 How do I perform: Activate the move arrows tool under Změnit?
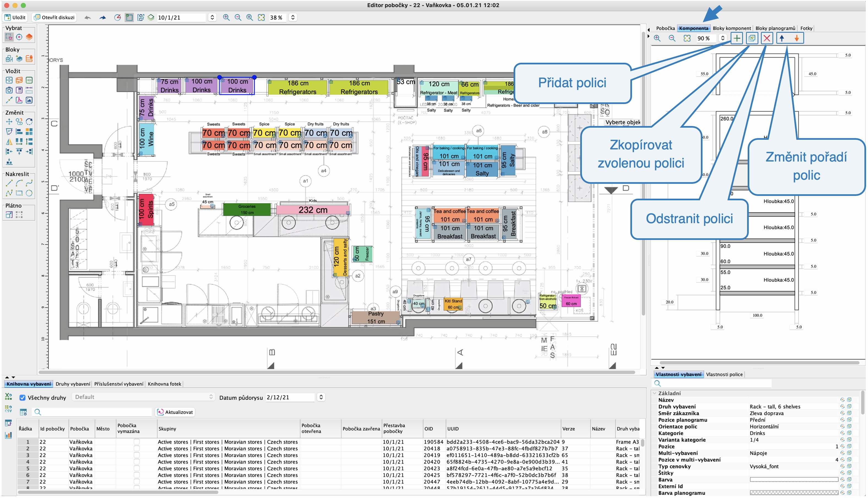9,122
